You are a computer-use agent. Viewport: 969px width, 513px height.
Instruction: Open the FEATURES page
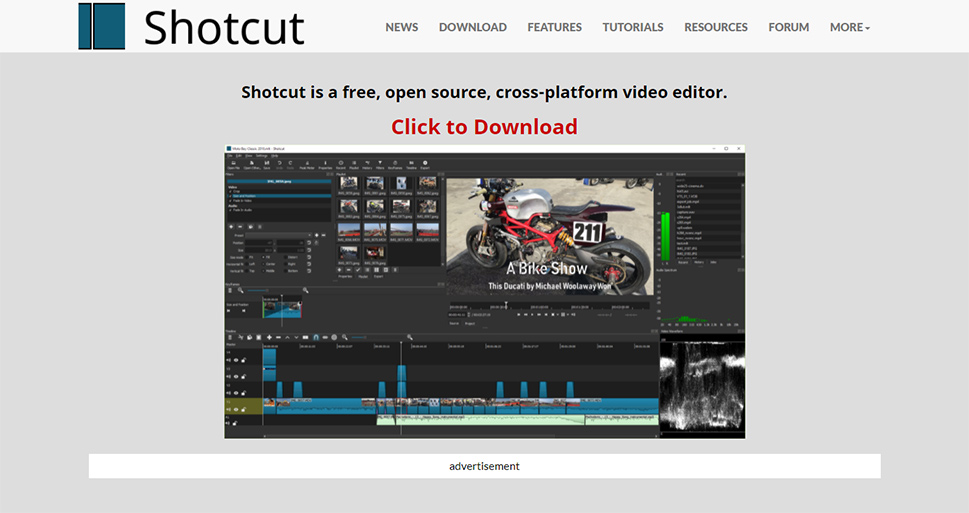pos(554,27)
